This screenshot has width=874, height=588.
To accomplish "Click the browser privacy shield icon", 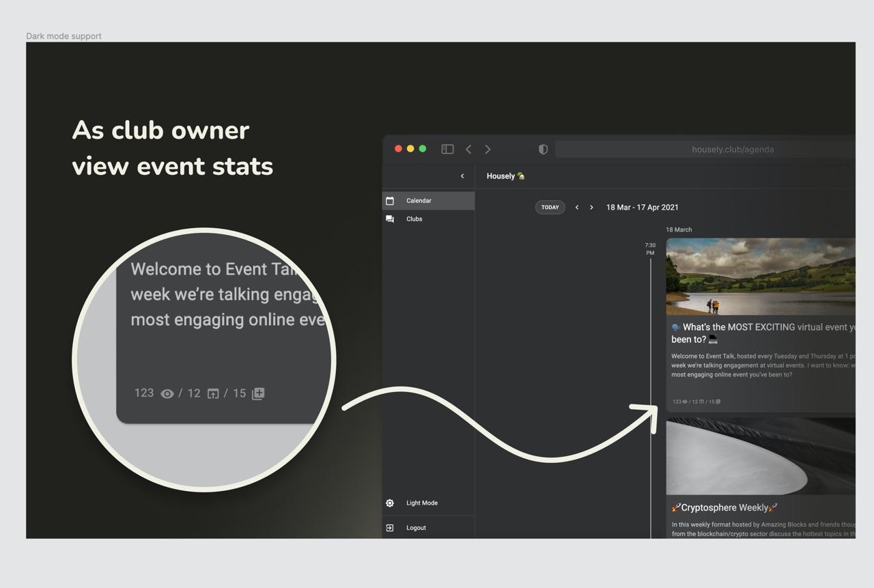I will point(544,150).
